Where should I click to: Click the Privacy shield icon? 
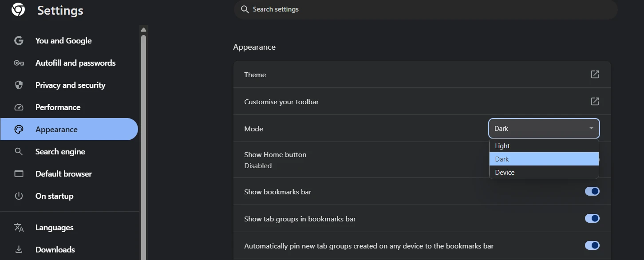pos(19,85)
